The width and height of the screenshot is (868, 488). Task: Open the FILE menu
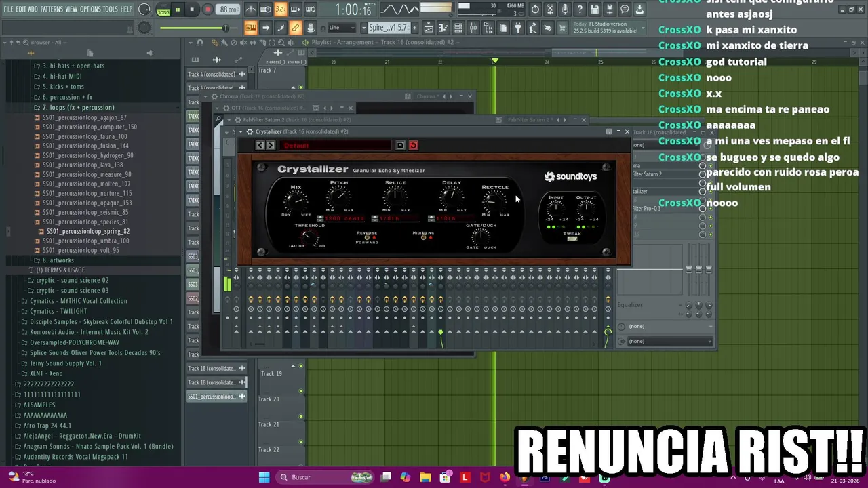click(9, 9)
